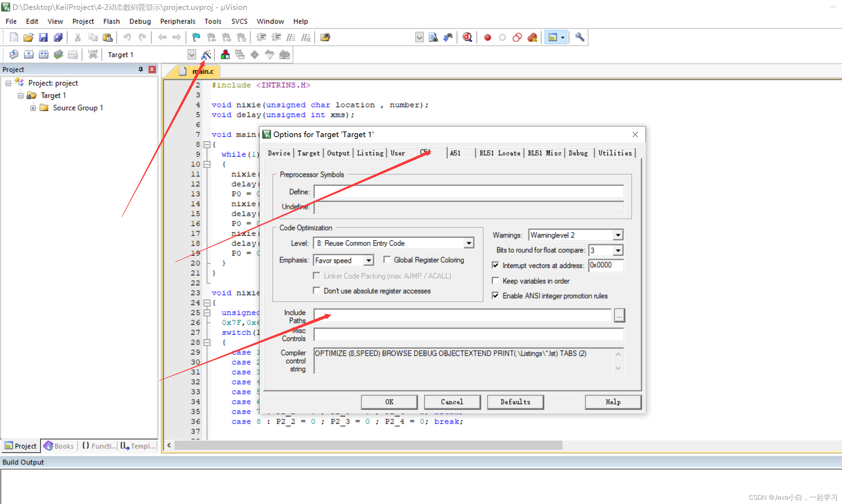The width and height of the screenshot is (842, 504).
Task: Open Bits to round for float compare dropdown
Action: point(618,250)
